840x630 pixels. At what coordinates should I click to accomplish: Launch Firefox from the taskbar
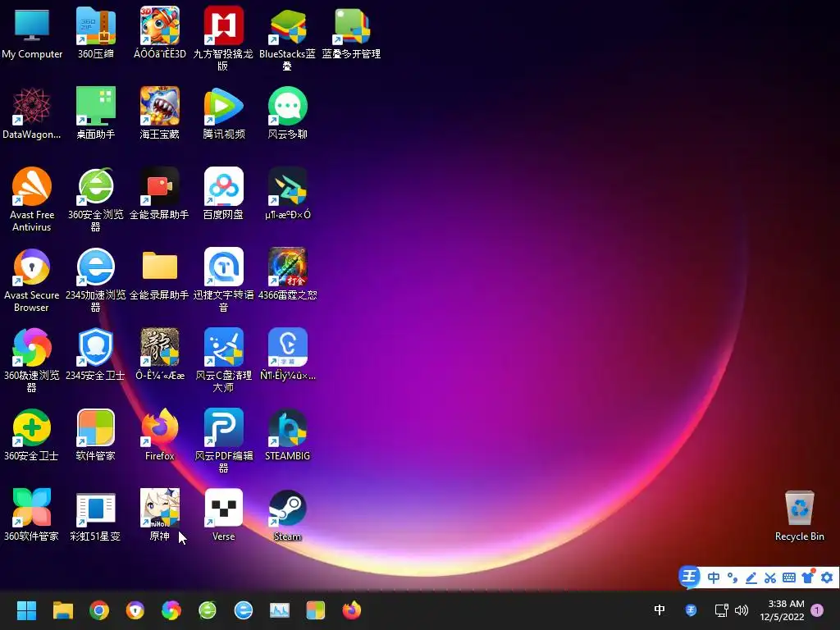coord(351,610)
